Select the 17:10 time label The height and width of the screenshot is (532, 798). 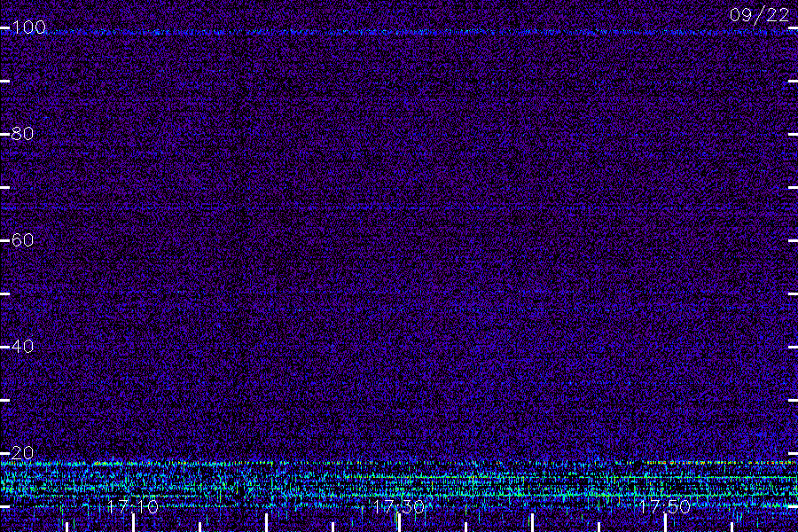coord(133,506)
